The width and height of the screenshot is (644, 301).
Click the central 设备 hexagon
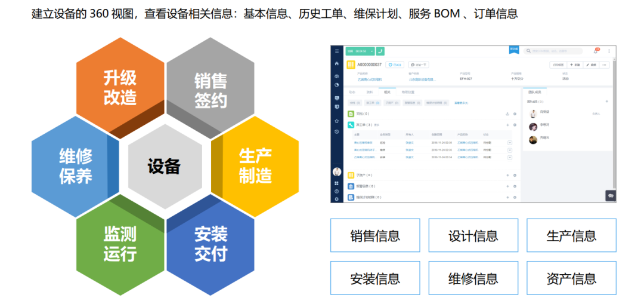coord(165,167)
